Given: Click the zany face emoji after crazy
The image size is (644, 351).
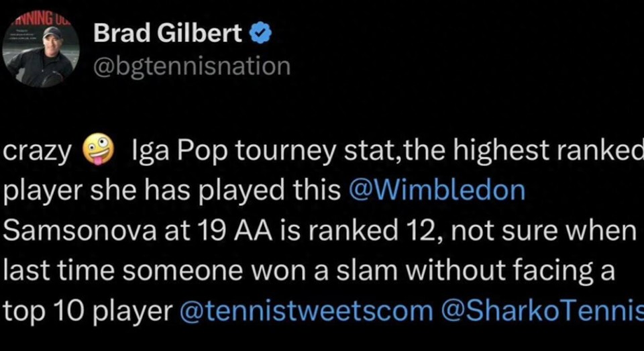Looking at the screenshot, I should [x=98, y=149].
